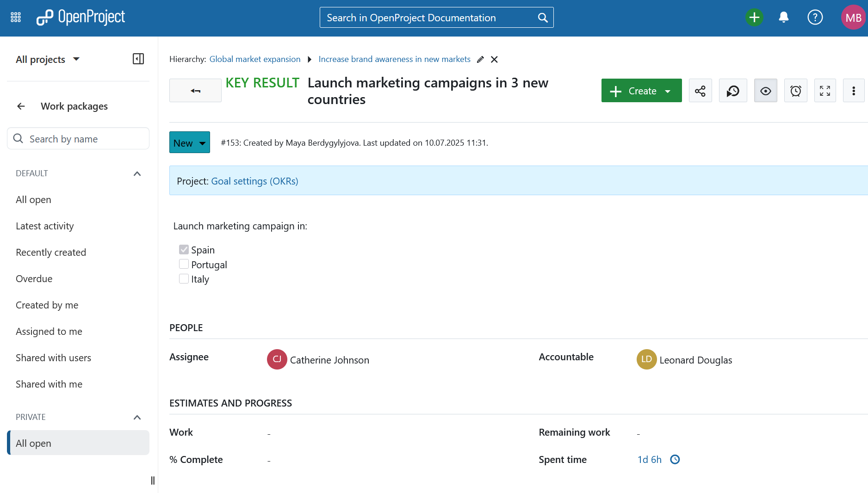Screen dimensions: 868x493
Task: Edit the hierarchy parent with the pencil icon
Action: (x=480, y=59)
